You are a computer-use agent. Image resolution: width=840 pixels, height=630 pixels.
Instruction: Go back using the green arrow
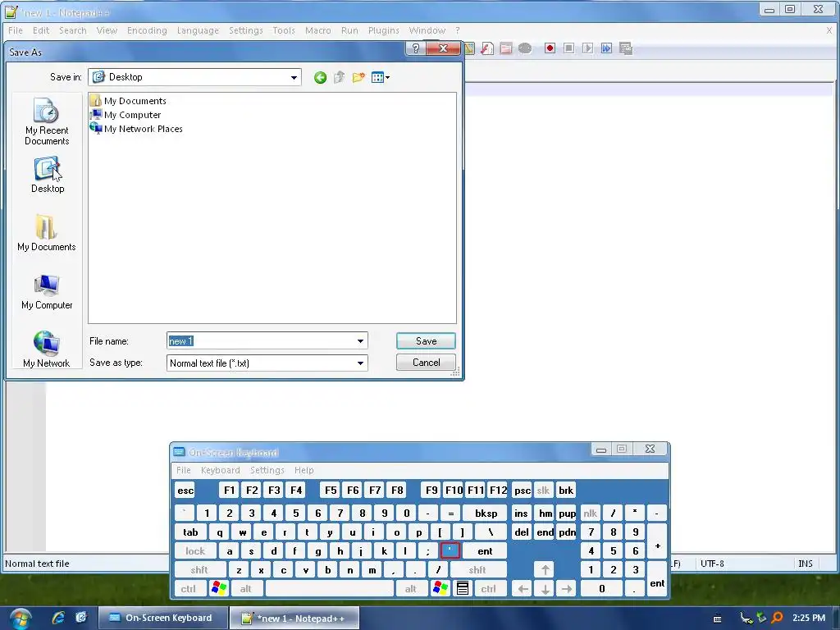click(320, 78)
